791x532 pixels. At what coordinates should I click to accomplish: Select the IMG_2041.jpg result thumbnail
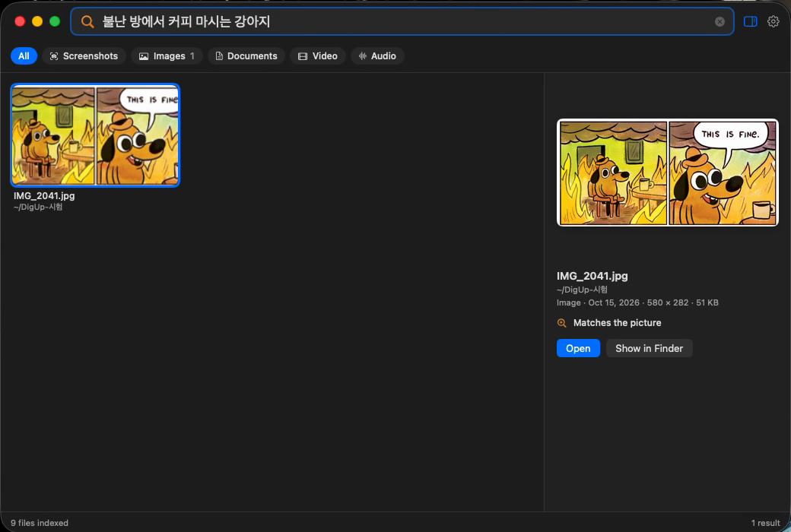tap(95, 135)
